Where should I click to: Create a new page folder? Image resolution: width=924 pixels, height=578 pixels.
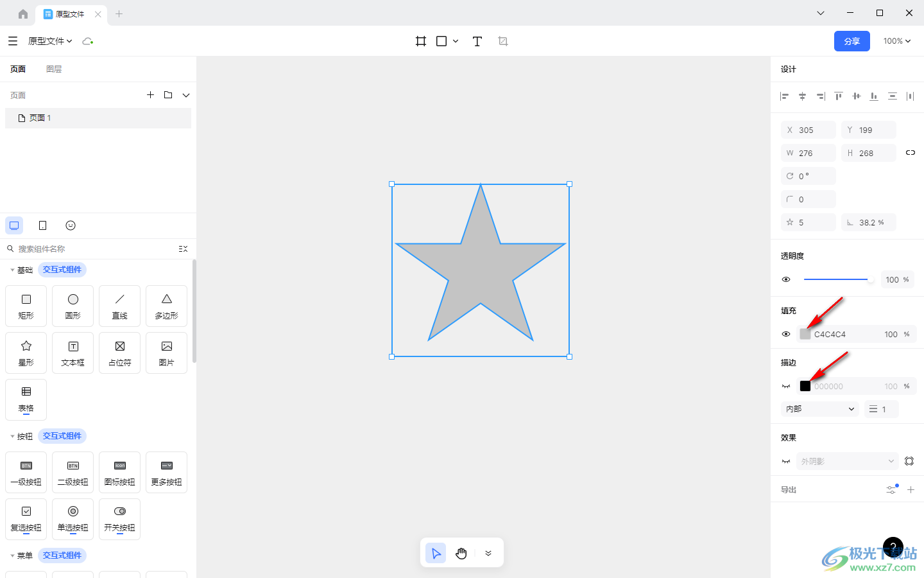(x=168, y=95)
